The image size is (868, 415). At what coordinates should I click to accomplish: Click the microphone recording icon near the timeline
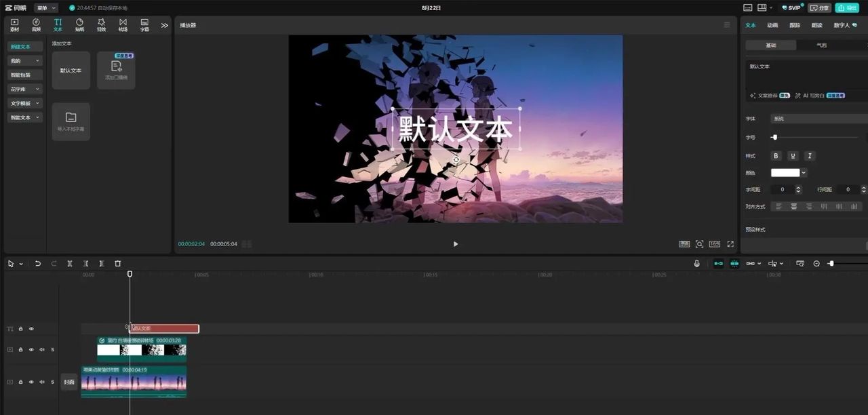tap(696, 263)
